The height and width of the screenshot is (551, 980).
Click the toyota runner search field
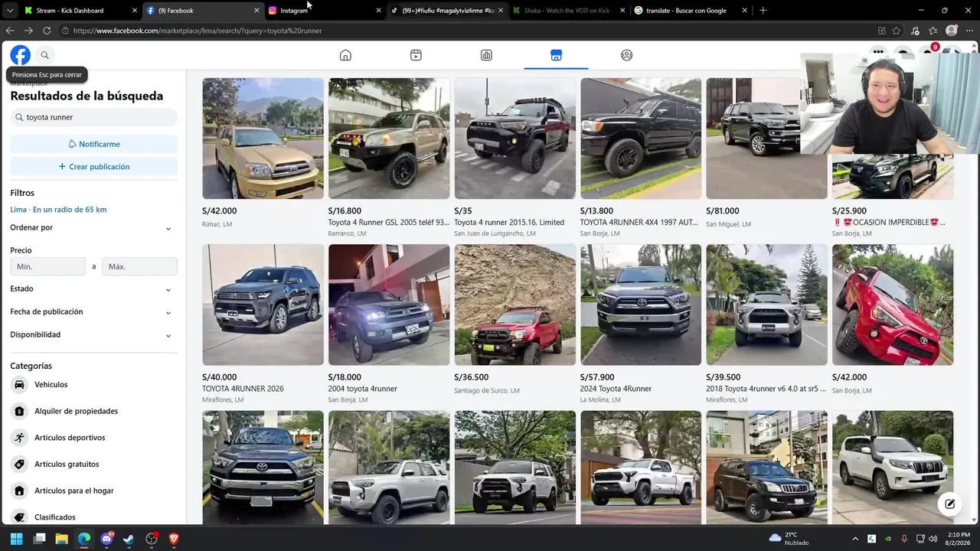pos(93,117)
